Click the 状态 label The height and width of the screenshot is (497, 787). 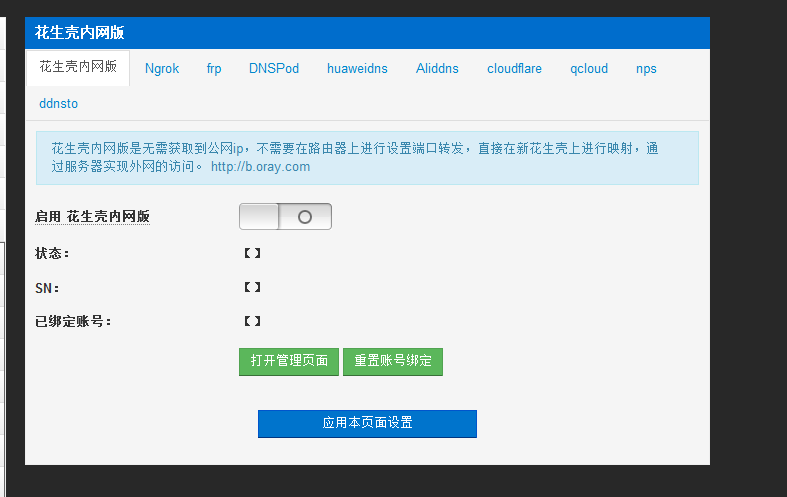[52, 254]
